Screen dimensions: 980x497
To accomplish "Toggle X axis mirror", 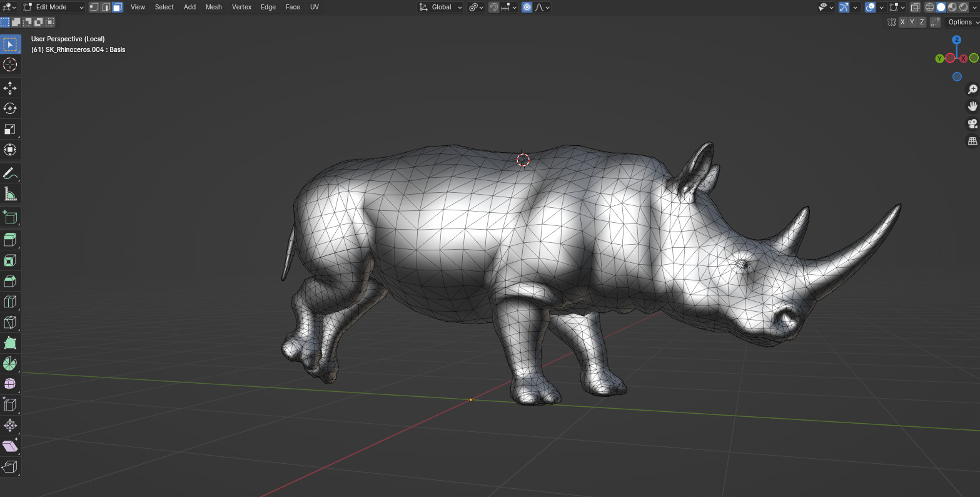I will coord(902,22).
